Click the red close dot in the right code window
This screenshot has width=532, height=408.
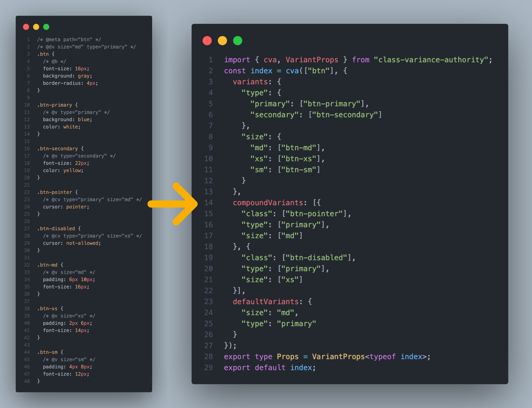[207, 41]
